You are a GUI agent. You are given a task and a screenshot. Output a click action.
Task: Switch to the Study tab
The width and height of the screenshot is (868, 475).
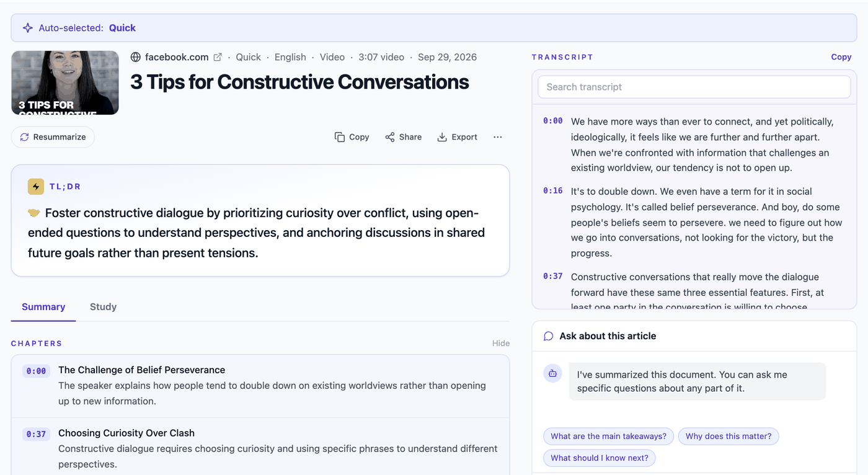103,307
